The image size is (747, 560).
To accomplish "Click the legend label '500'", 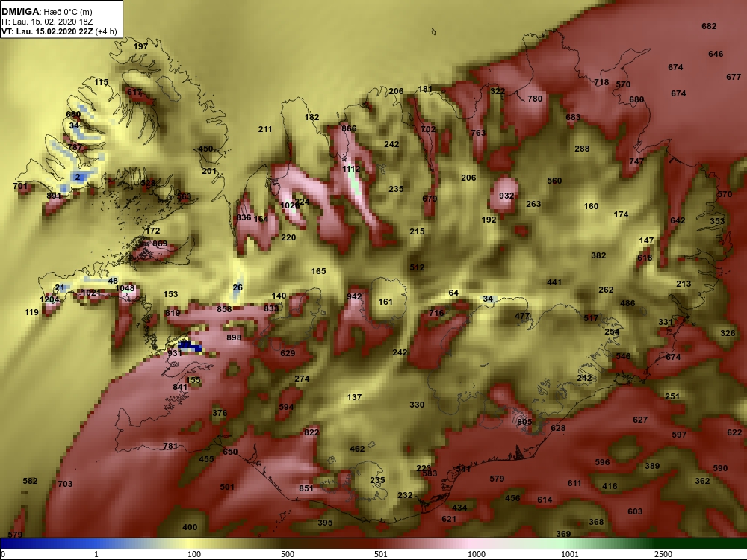I will pos(288,554).
